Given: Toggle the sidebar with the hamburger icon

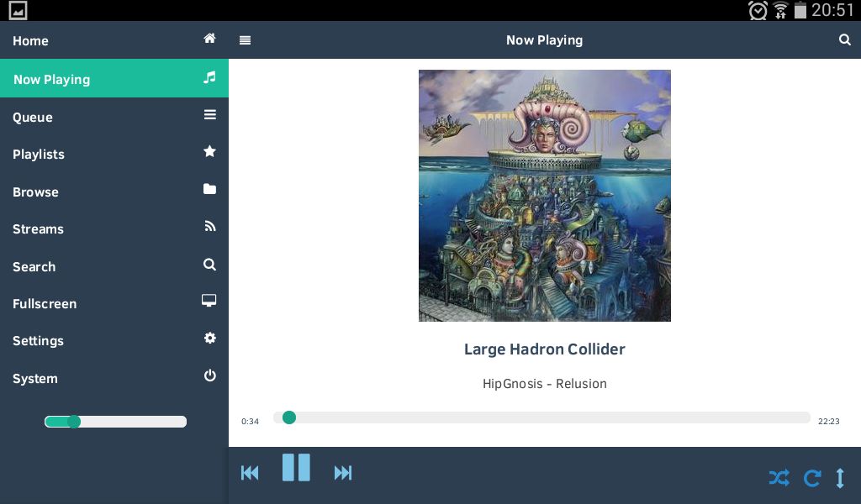Looking at the screenshot, I should (245, 40).
